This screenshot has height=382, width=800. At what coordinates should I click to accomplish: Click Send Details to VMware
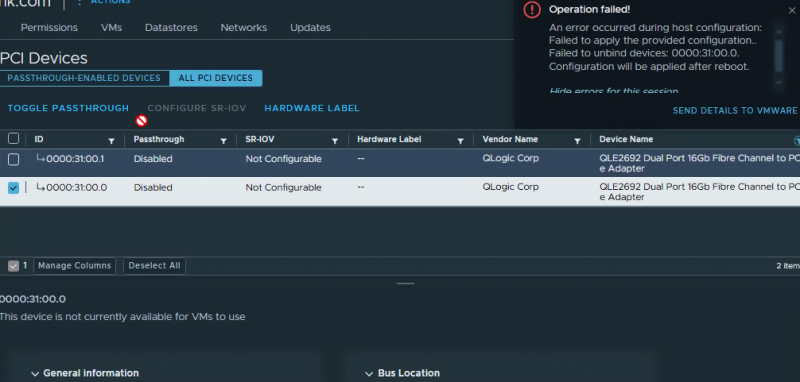click(x=735, y=111)
